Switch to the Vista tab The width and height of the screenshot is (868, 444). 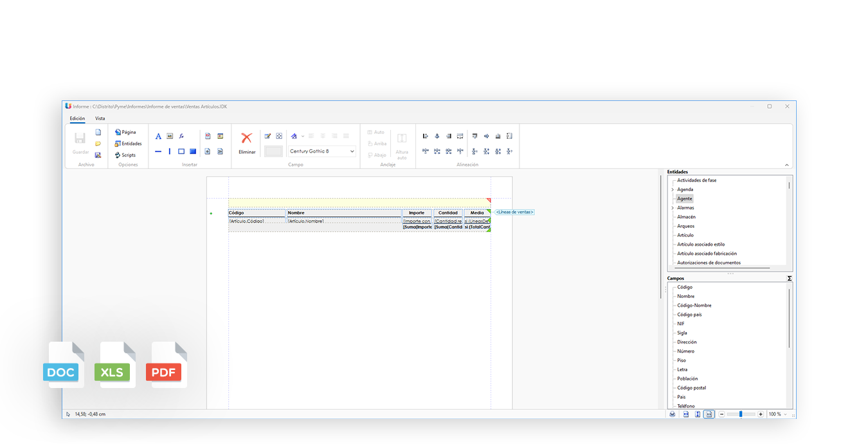[x=100, y=118]
